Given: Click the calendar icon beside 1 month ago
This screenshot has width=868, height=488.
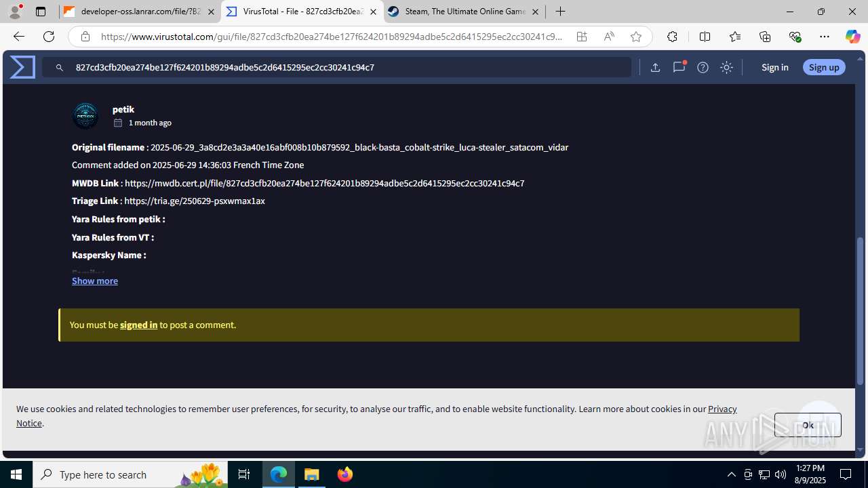Looking at the screenshot, I should tap(118, 123).
